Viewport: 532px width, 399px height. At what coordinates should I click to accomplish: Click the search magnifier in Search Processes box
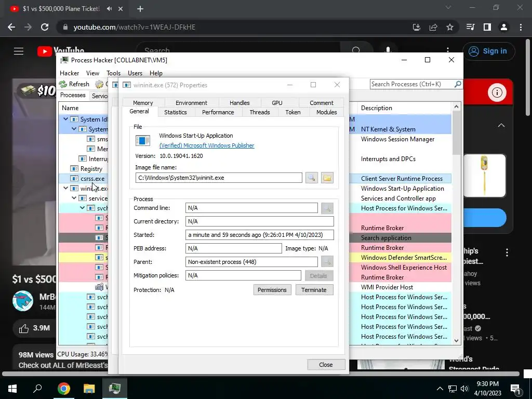point(457,84)
